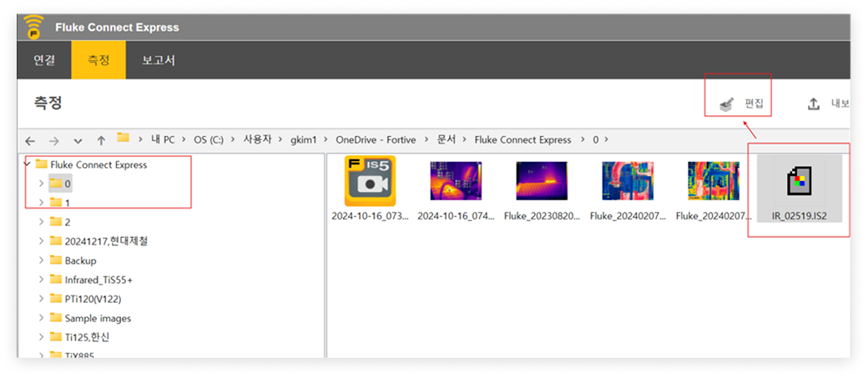Select OneDrive - Fortive in the breadcrumb

[x=376, y=140]
